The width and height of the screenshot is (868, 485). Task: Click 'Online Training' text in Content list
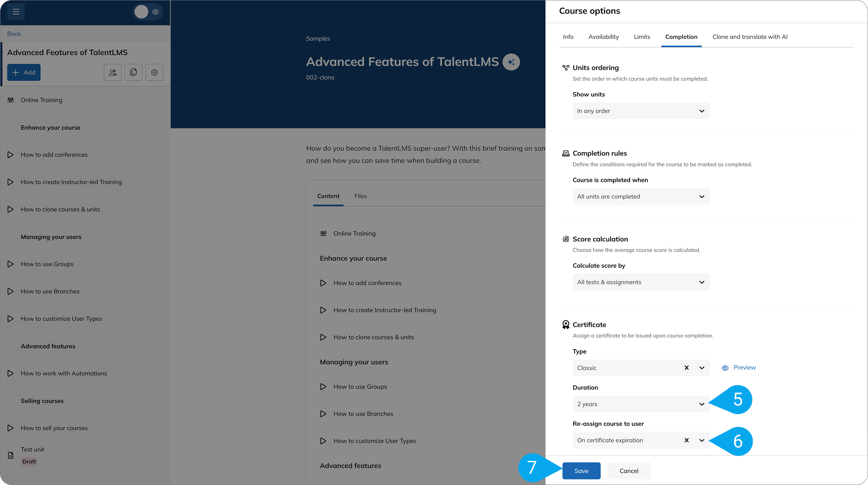click(x=354, y=233)
